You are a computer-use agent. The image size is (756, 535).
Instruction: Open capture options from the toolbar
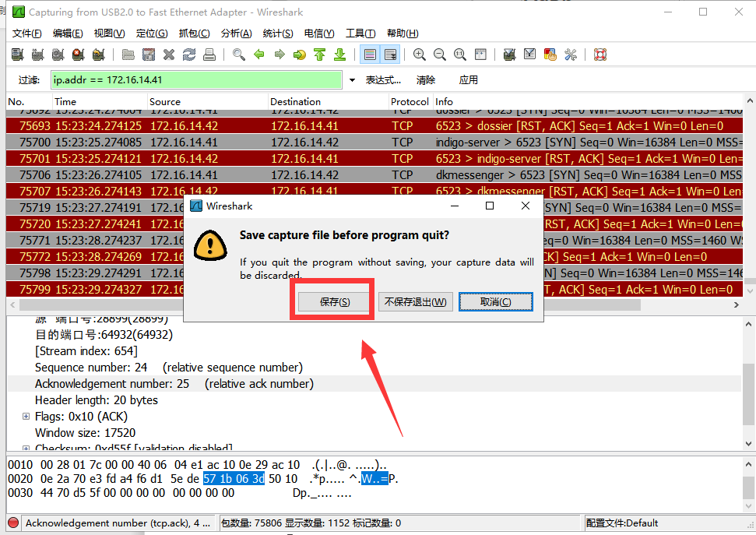coord(38,55)
